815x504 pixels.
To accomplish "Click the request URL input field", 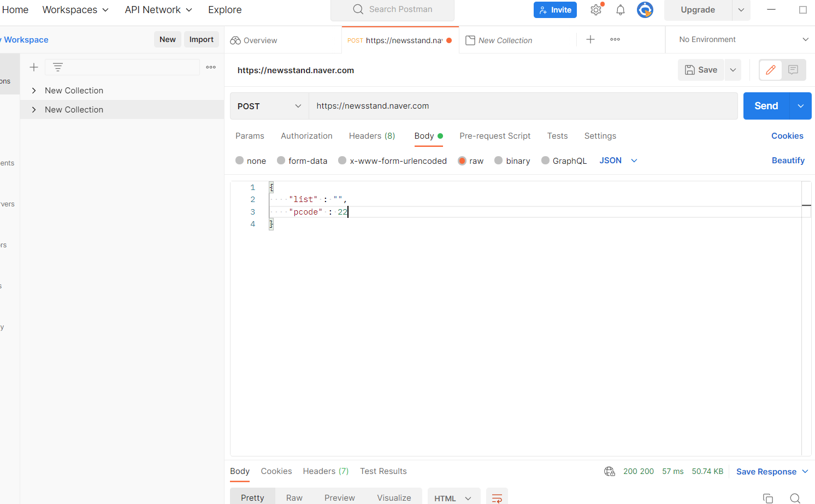I will 523,106.
